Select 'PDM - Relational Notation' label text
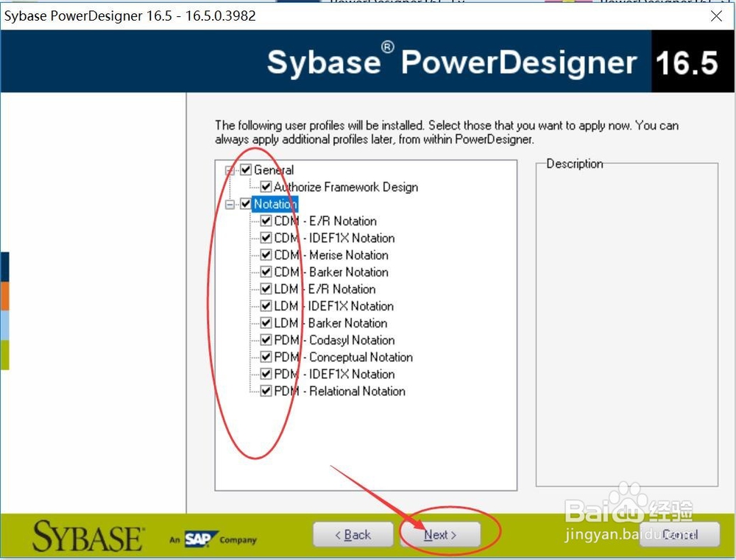The image size is (736, 560). point(340,391)
